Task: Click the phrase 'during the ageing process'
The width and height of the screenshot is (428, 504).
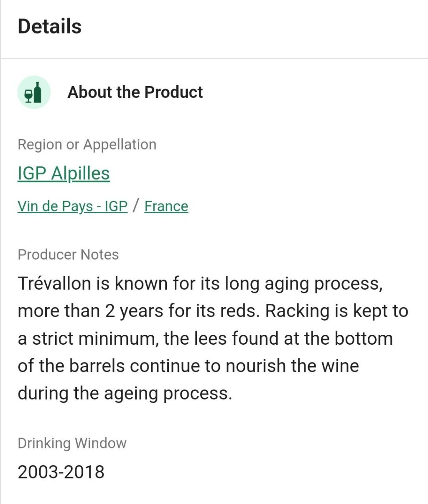Action: (124, 393)
